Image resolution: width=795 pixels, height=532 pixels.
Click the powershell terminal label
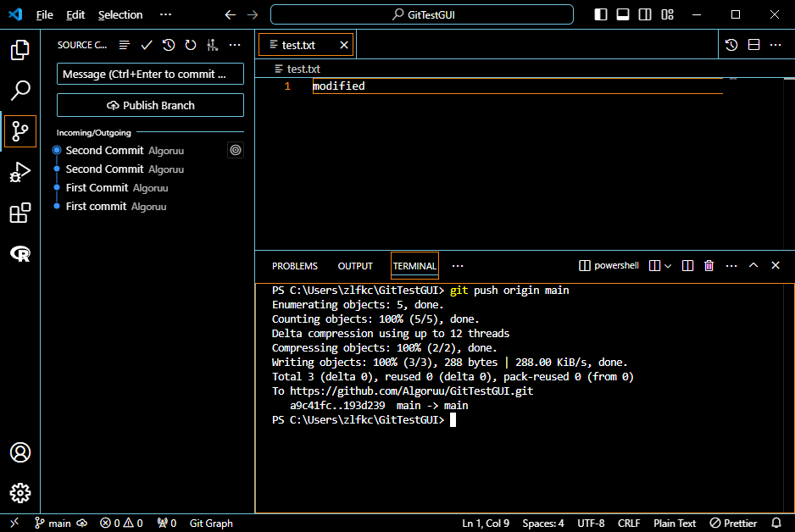click(x=609, y=265)
